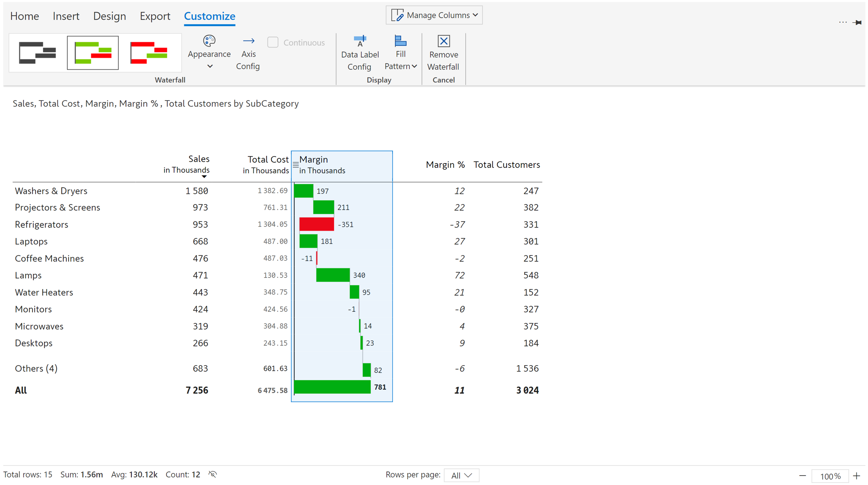Select the red-positive waterfall color style

tap(149, 53)
